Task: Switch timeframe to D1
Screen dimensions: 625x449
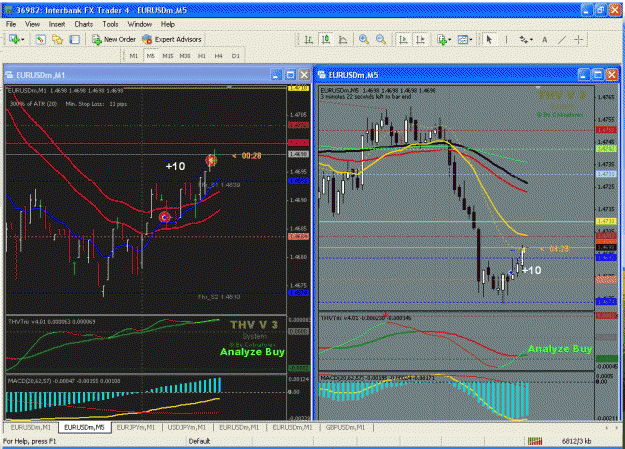Action: 236,56
